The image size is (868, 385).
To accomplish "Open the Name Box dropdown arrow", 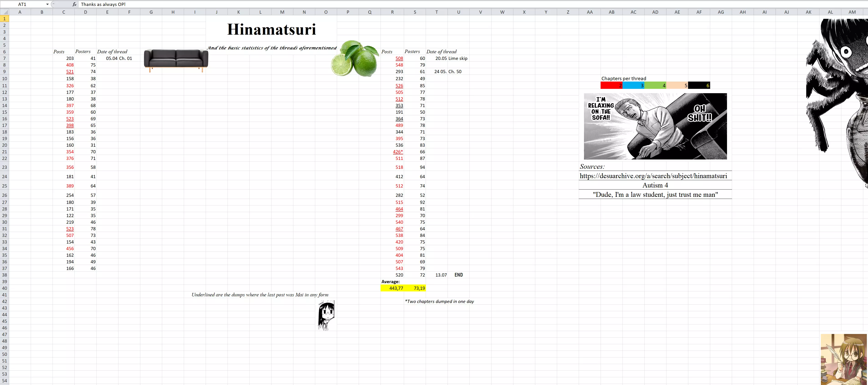I will pos(48,4).
